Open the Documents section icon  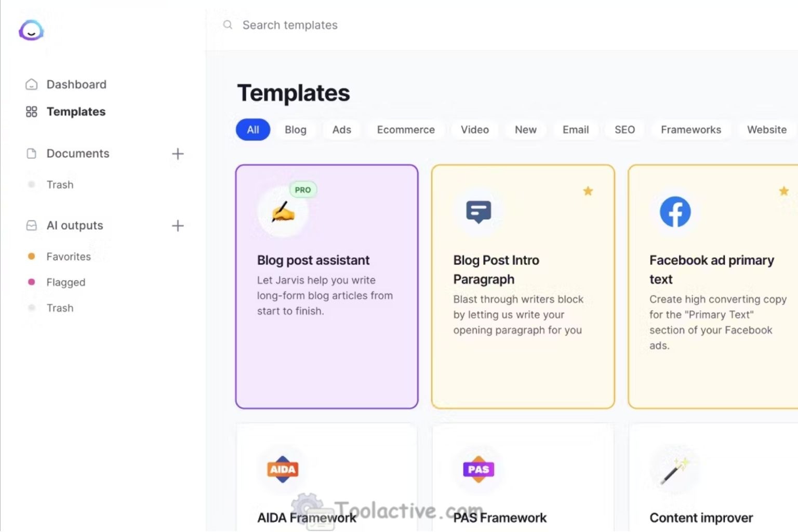(31, 153)
